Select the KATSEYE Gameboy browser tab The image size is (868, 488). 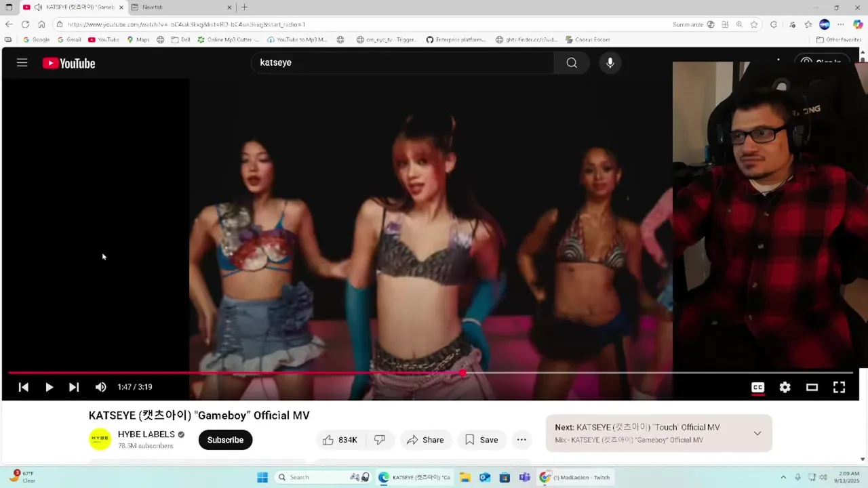click(x=73, y=7)
